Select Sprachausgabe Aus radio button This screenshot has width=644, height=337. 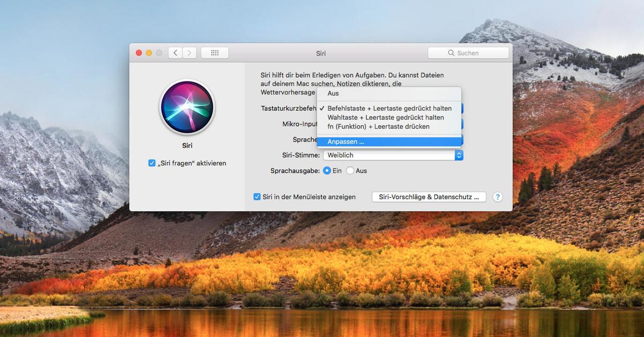[350, 171]
